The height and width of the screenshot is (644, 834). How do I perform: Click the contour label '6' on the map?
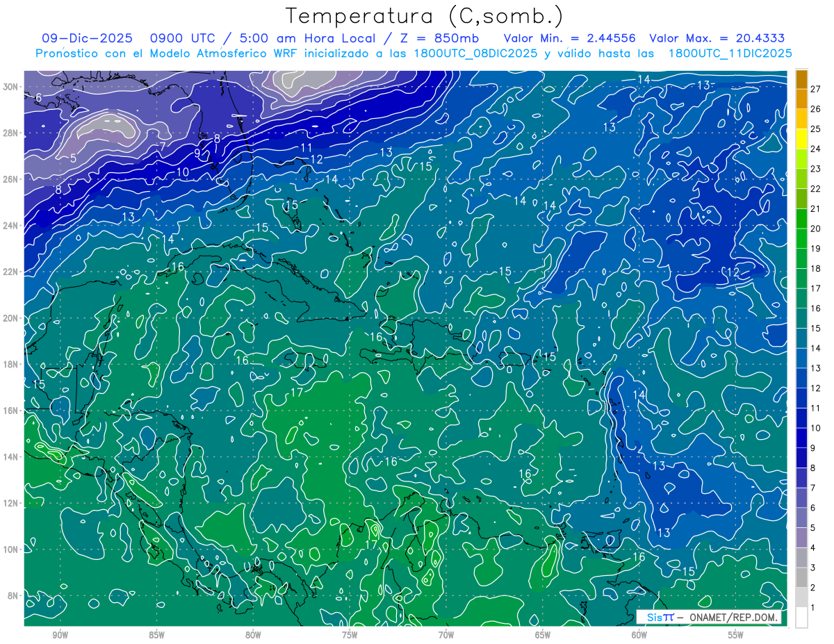(x=38, y=97)
